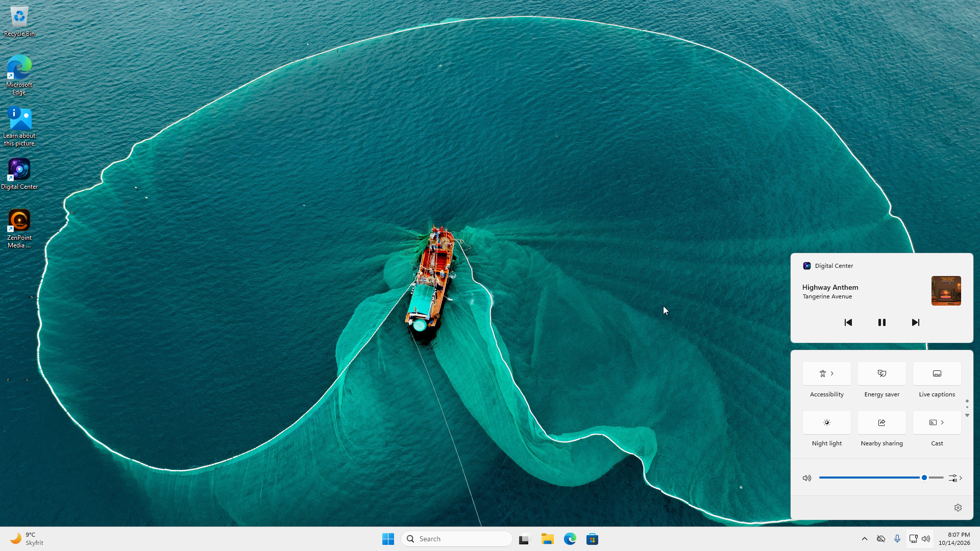Launch Microsoft Edge from the taskbar
This screenshot has width=980, height=551.
pyautogui.click(x=570, y=539)
